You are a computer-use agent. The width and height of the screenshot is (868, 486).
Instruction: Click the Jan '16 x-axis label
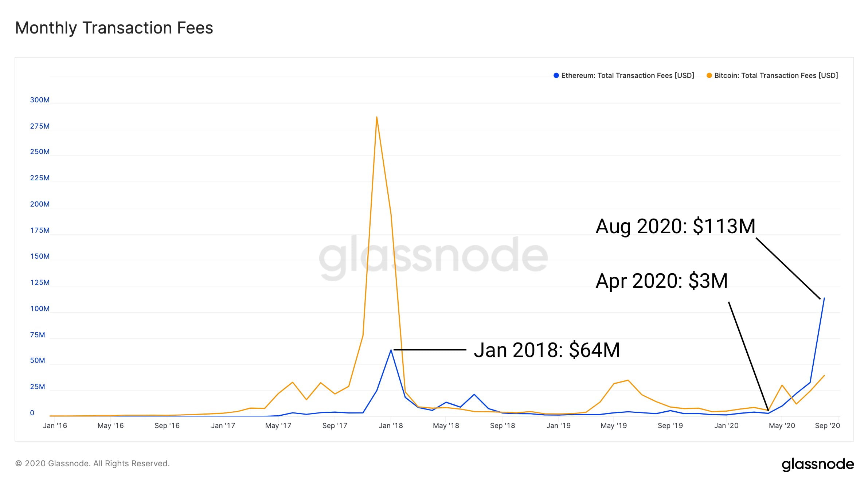point(55,426)
